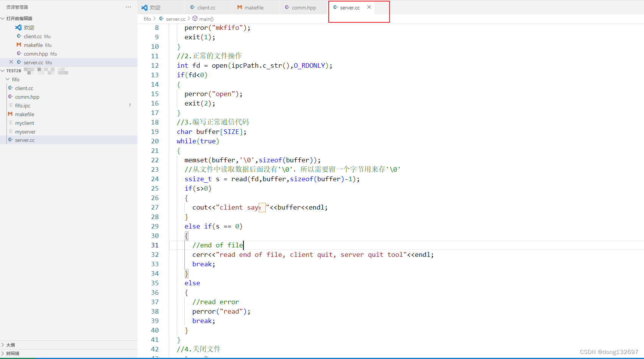Click line number 31 in the gutter
Image resolution: width=644 pixels, height=359 pixels.
click(155, 245)
